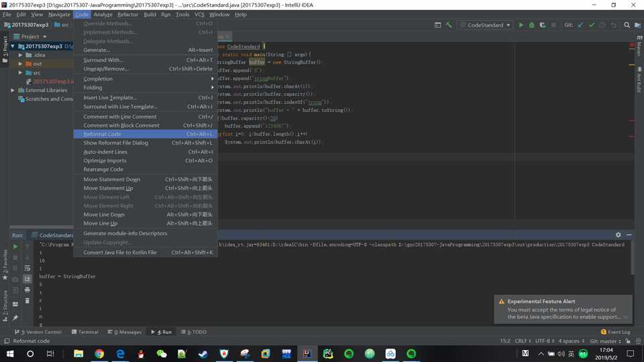The width and height of the screenshot is (644, 362).
Task: Switch to the Terminal tool tab
Action: click(x=85, y=332)
